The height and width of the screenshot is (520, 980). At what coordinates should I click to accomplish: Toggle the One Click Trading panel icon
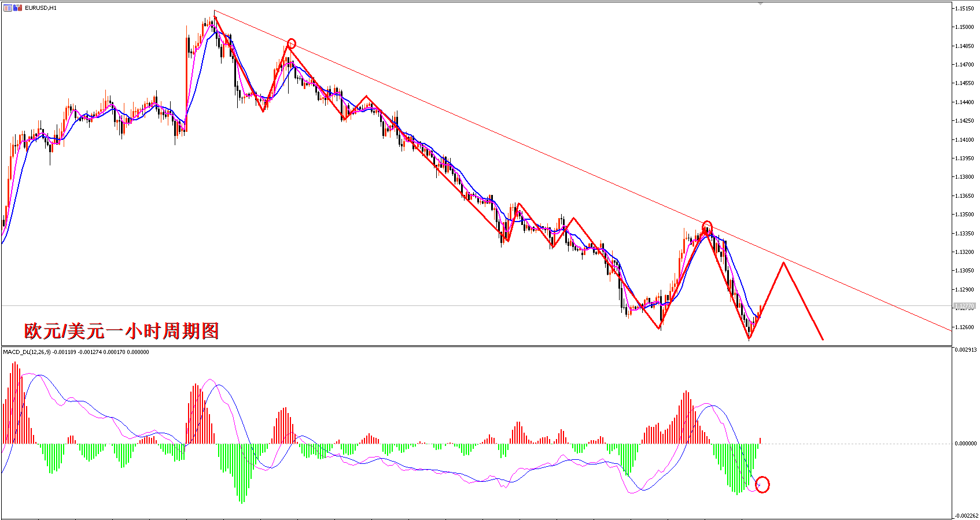pos(17,8)
